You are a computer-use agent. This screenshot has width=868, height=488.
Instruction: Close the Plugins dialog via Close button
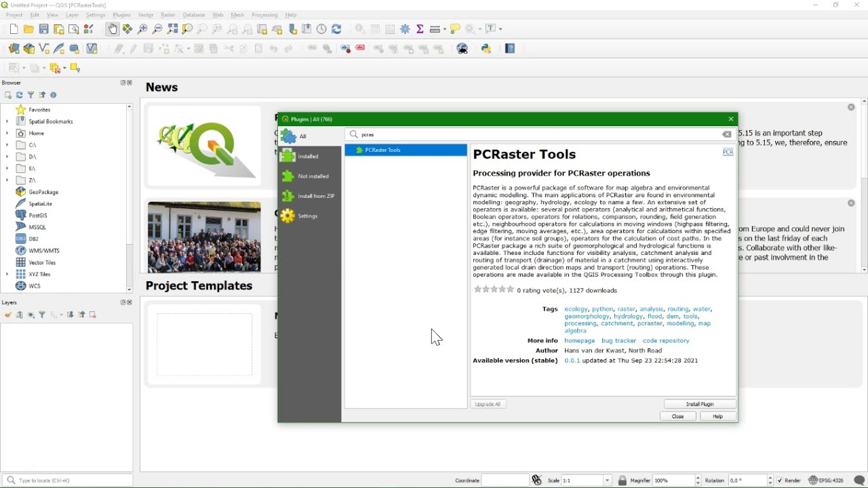pos(677,417)
